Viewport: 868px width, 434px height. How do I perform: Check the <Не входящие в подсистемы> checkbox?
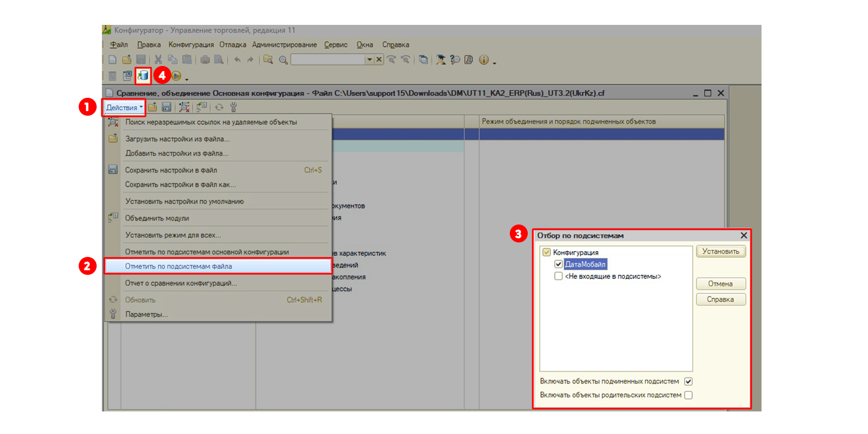coord(558,277)
